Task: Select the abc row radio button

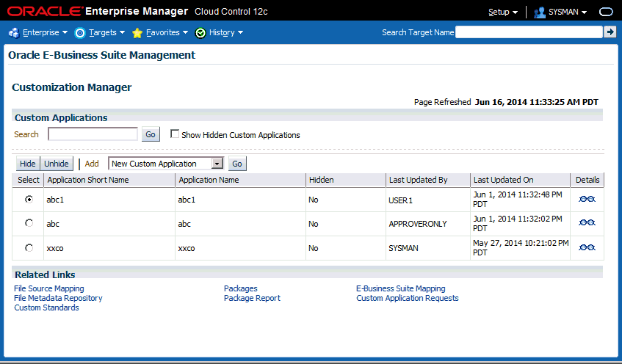Action: tap(29, 223)
